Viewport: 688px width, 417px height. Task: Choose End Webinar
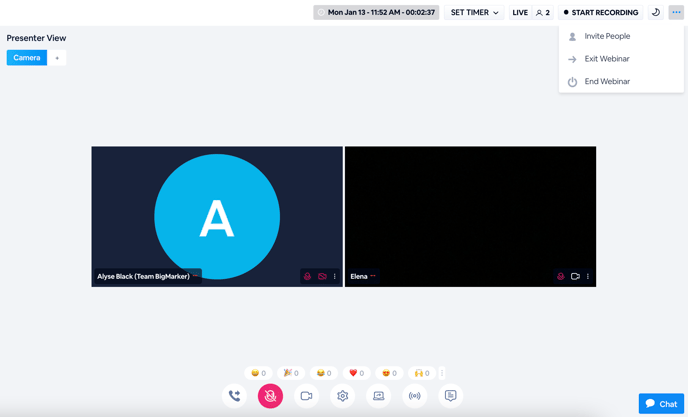pyautogui.click(x=621, y=81)
